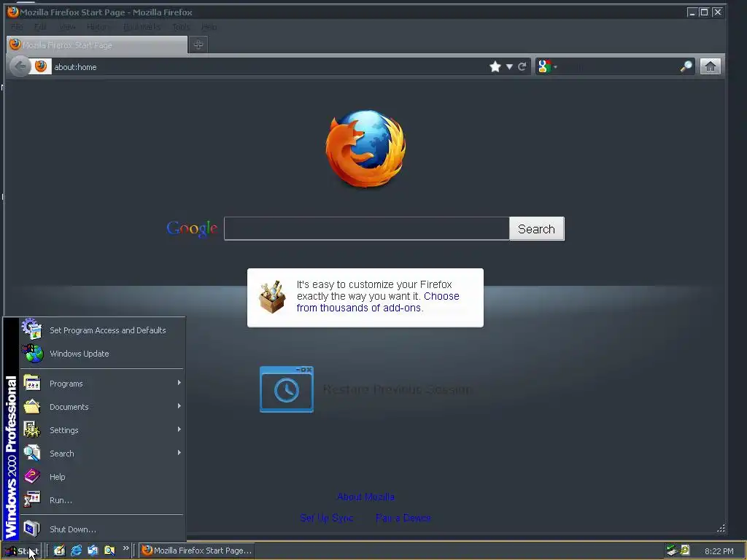Click the about:home address bar field
The width and height of the screenshot is (747, 560).
[269, 66]
